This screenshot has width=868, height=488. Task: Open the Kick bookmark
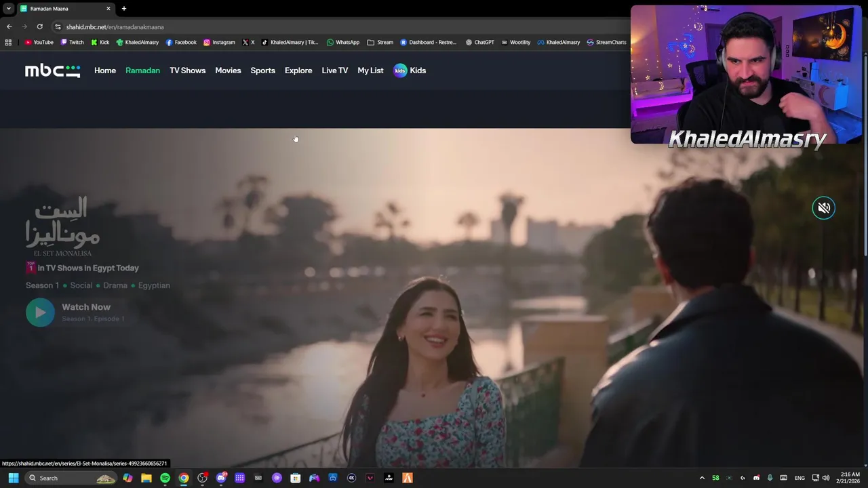(x=99, y=42)
